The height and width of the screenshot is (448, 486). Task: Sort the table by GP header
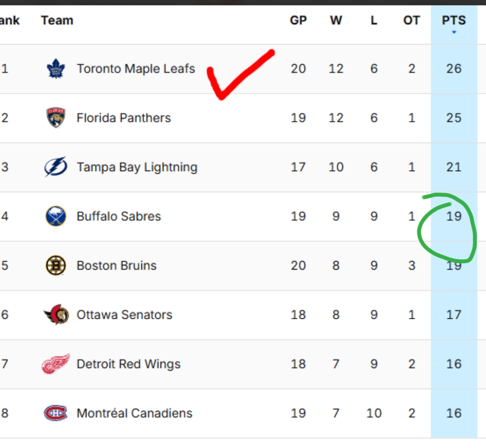298,20
